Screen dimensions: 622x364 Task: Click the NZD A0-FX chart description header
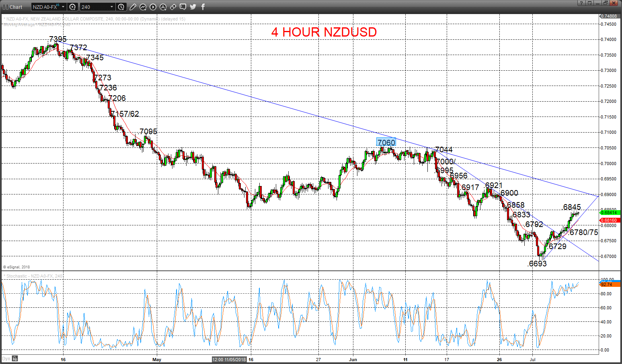pyautogui.click(x=94, y=19)
